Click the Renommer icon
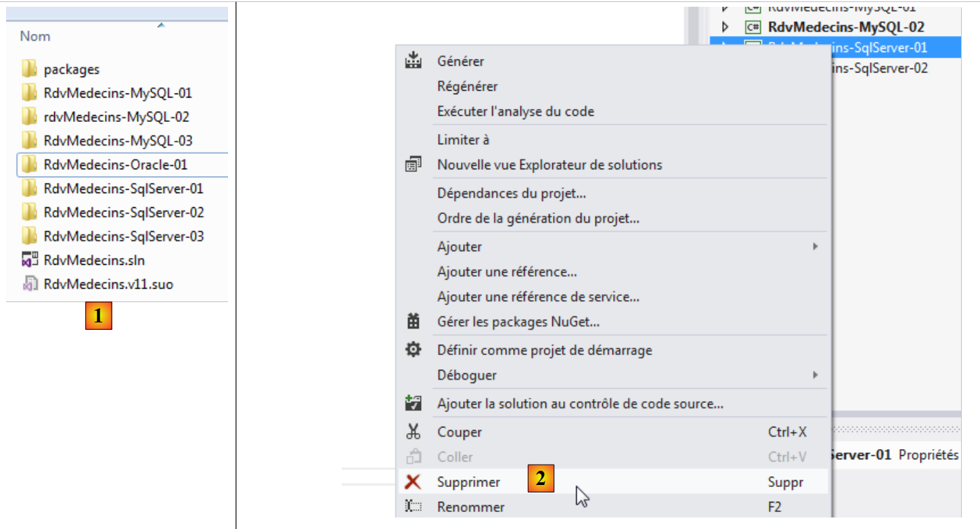 tap(413, 507)
